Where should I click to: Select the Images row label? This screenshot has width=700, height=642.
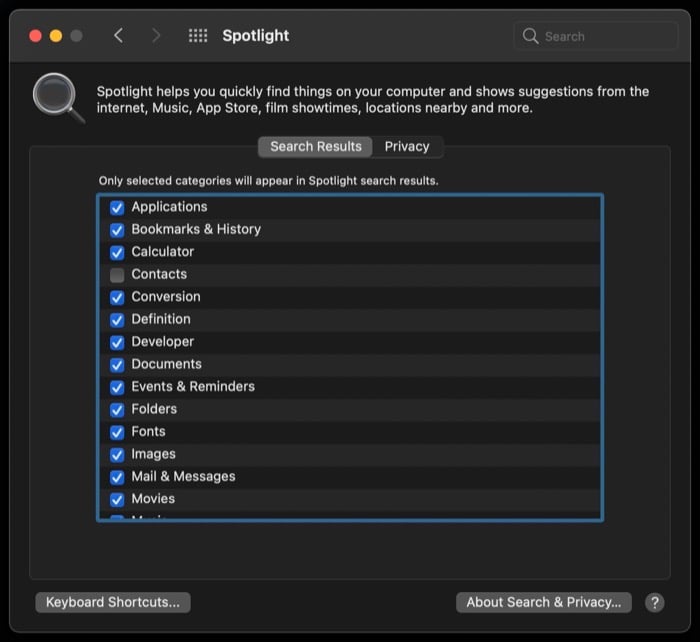coord(153,454)
